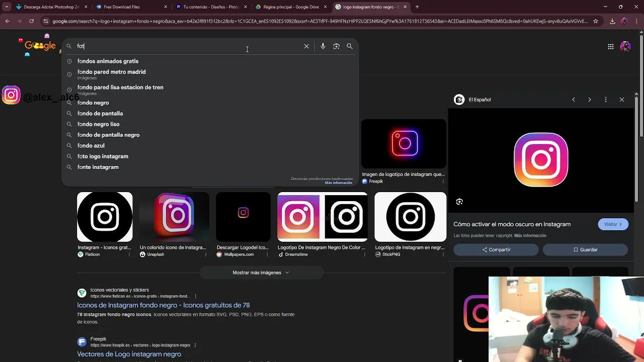This screenshot has height=362, width=644.
Task: Open more options in image preview panel
Action: click(x=606, y=100)
